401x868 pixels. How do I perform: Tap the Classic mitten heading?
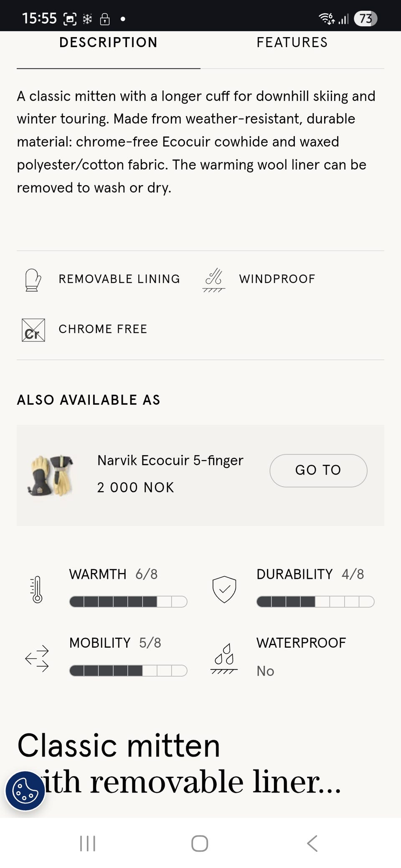point(119,746)
